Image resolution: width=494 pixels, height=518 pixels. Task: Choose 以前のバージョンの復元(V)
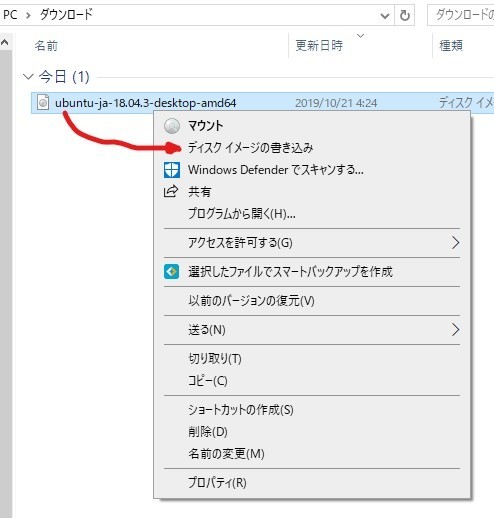click(x=312, y=301)
